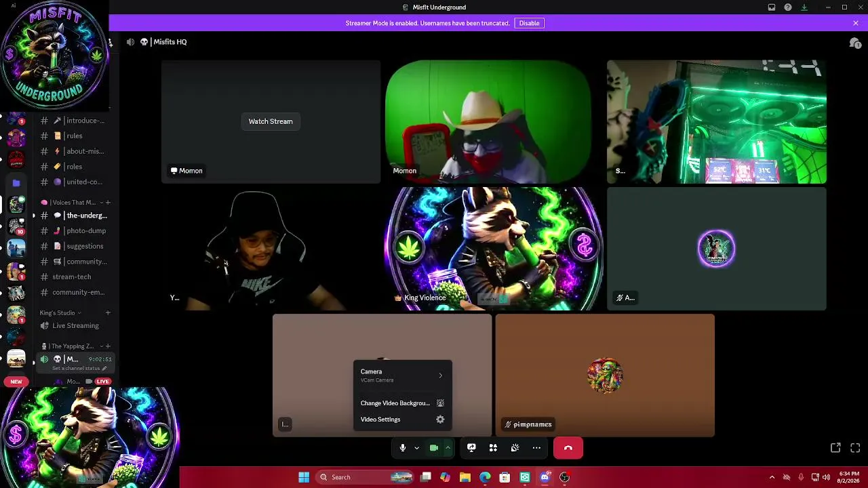
Task: Open Discord help question mark icon
Action: click(x=788, y=7)
